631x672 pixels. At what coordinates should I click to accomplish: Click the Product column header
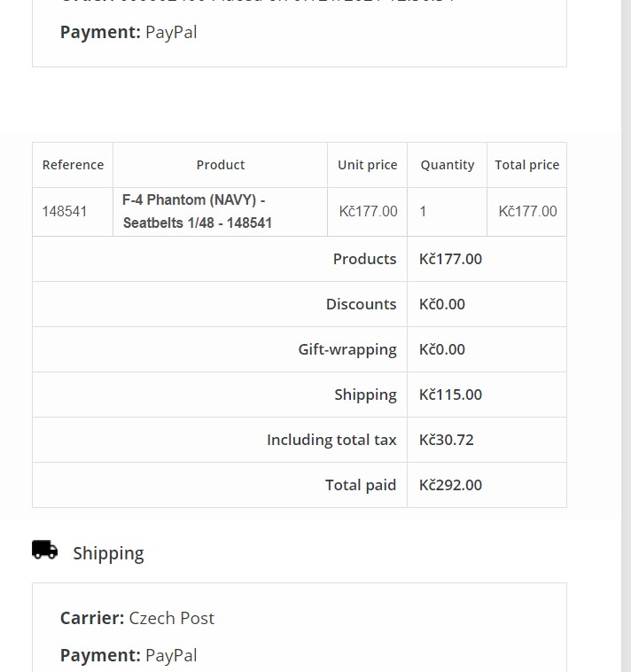coord(220,165)
